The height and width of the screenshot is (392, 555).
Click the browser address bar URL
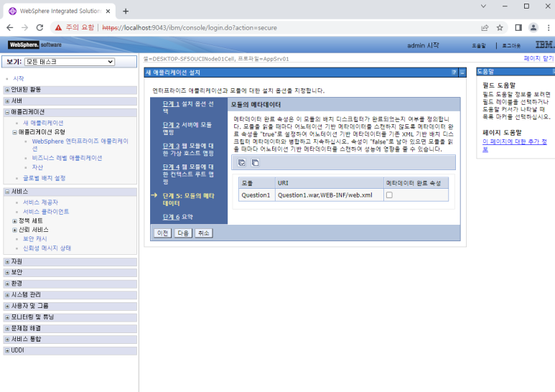pyautogui.click(x=190, y=27)
